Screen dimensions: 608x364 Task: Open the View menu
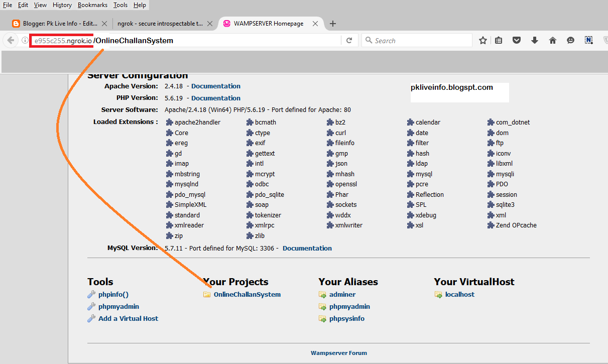point(40,5)
